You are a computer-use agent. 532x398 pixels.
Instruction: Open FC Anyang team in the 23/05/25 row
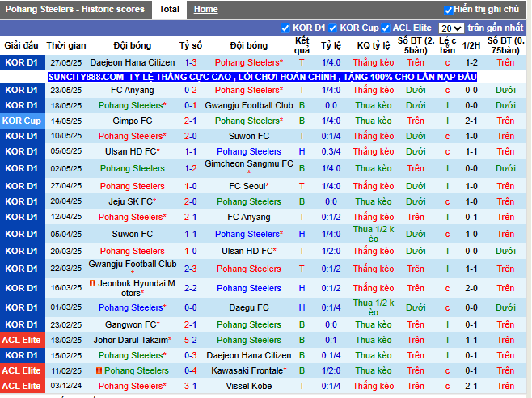133,90
